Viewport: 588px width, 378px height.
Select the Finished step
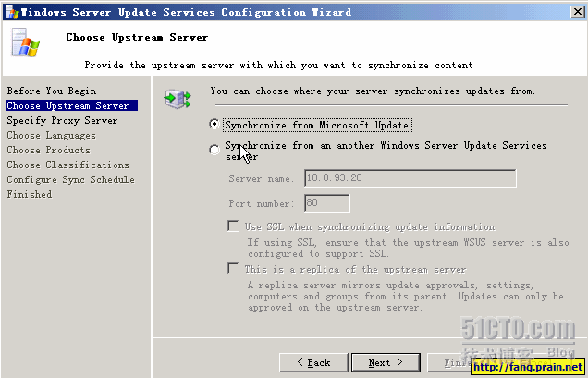coord(30,194)
